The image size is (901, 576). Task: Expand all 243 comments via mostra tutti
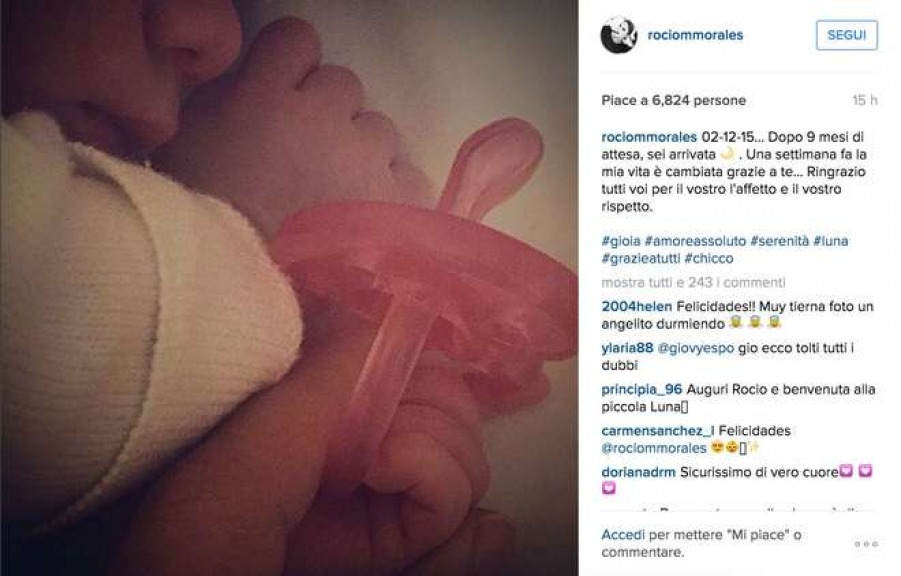pyautogui.click(x=693, y=282)
